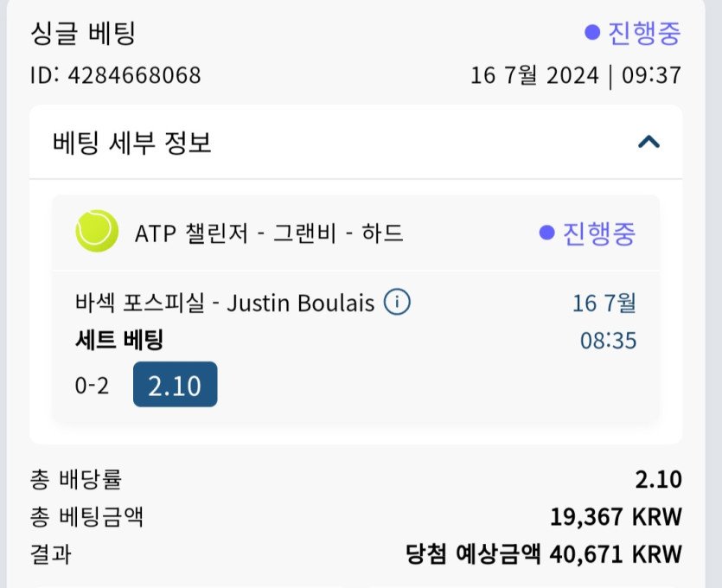Click the bet ID 4284668068

(x=115, y=75)
